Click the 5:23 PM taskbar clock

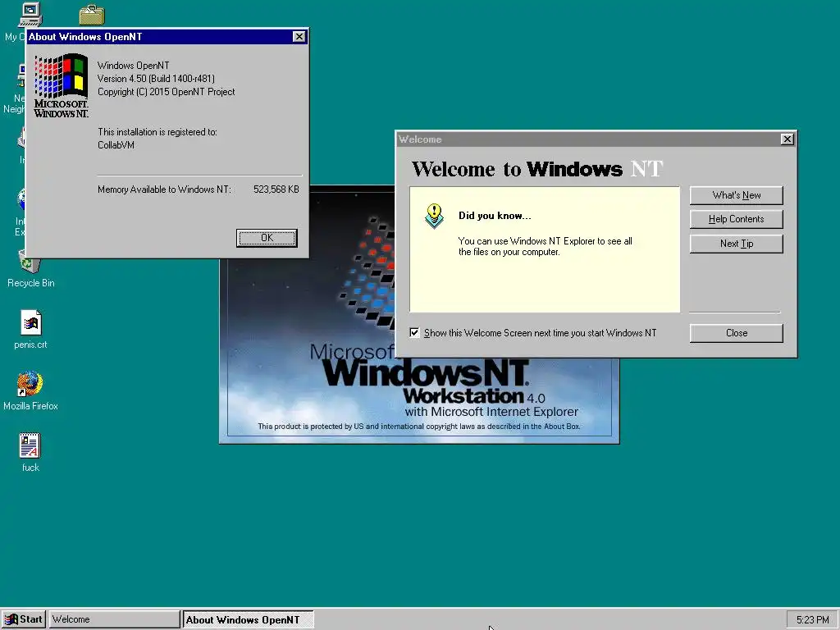click(812, 620)
